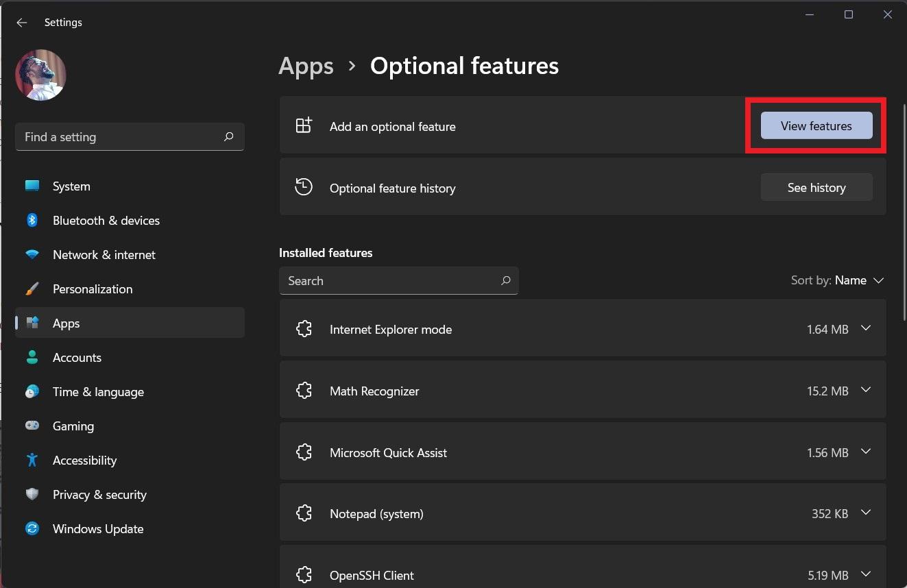Expand the Math Recognizer feature details
The image size is (907, 588).
point(865,391)
